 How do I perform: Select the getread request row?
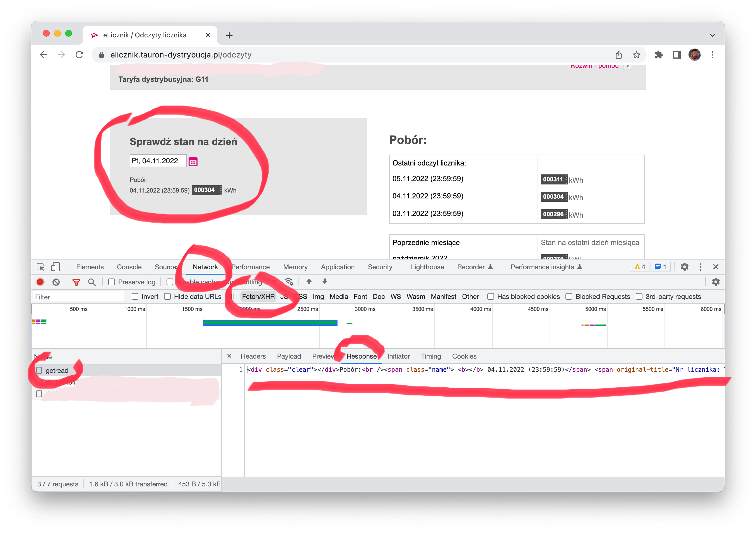(57, 370)
